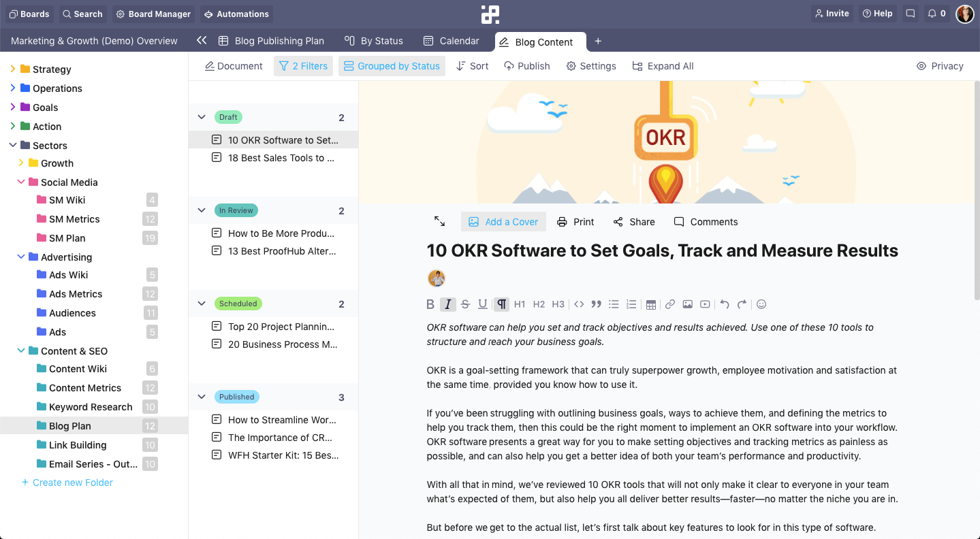Insert an image via the editor toolbar
Viewport: 980px width, 539px height.
[688, 304]
